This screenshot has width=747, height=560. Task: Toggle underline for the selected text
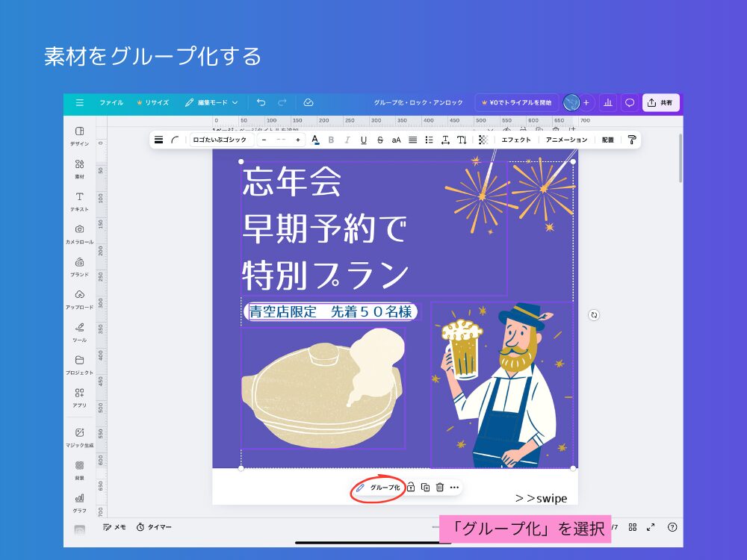pos(365,140)
